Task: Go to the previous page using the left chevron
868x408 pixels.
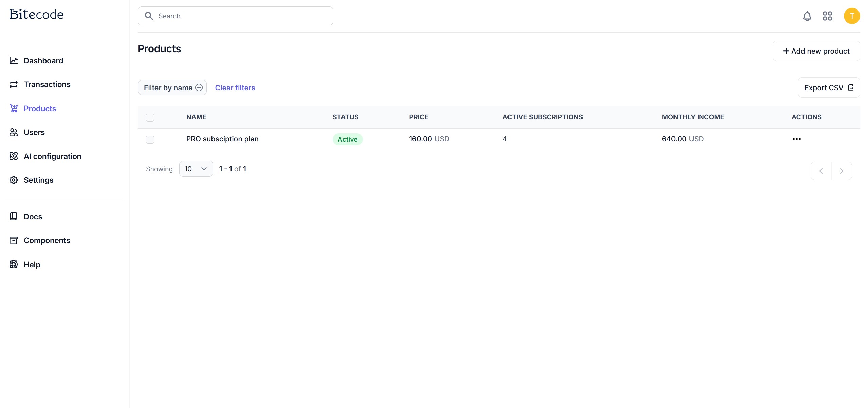Action: coord(821,171)
